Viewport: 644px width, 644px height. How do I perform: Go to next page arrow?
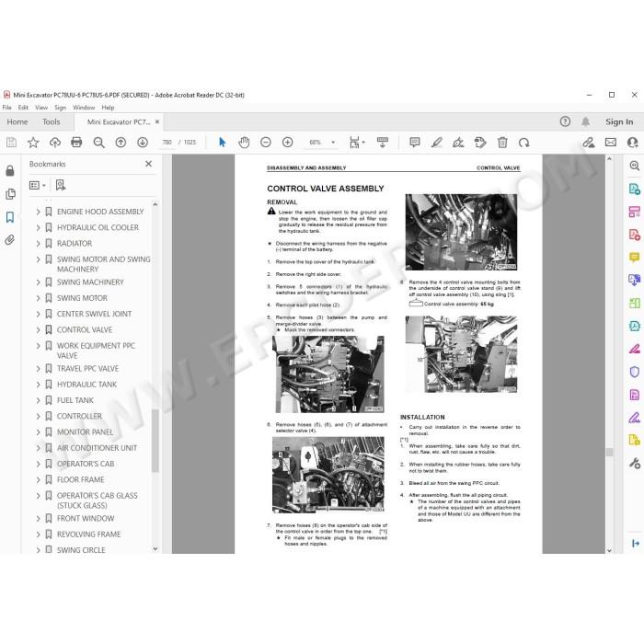pos(143,143)
